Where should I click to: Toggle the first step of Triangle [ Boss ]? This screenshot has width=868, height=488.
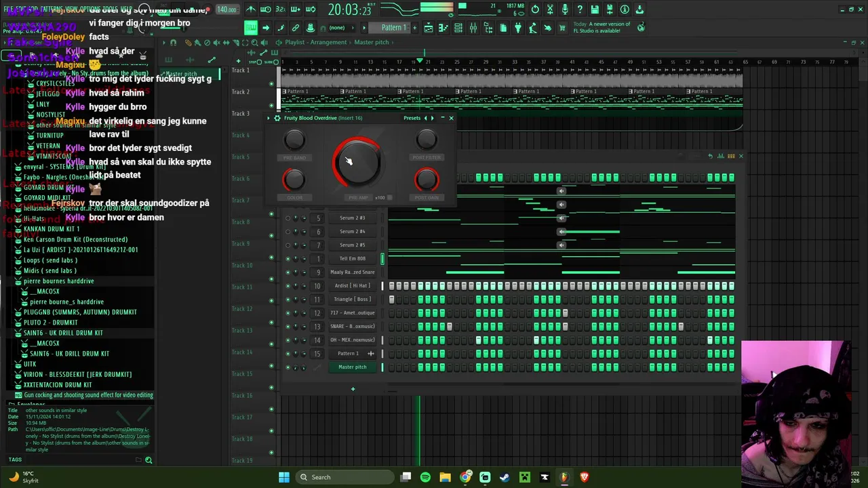pos(391,300)
